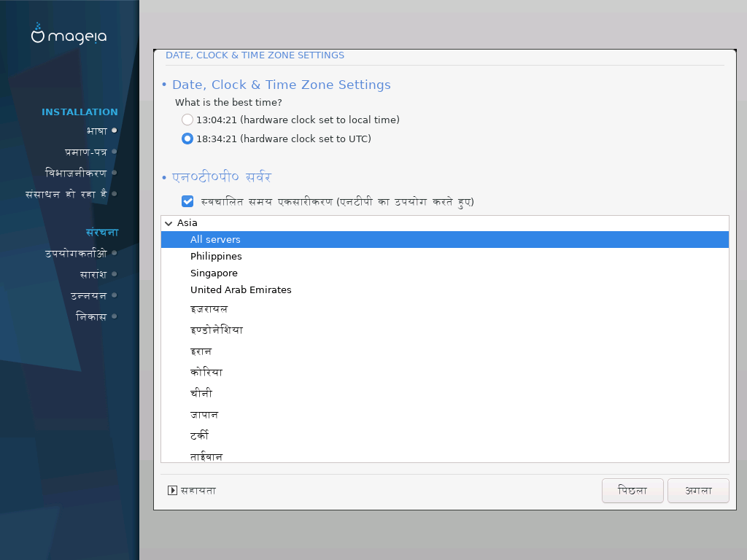Select the टर्की server entry
The image size is (747, 560).
(x=445, y=436)
